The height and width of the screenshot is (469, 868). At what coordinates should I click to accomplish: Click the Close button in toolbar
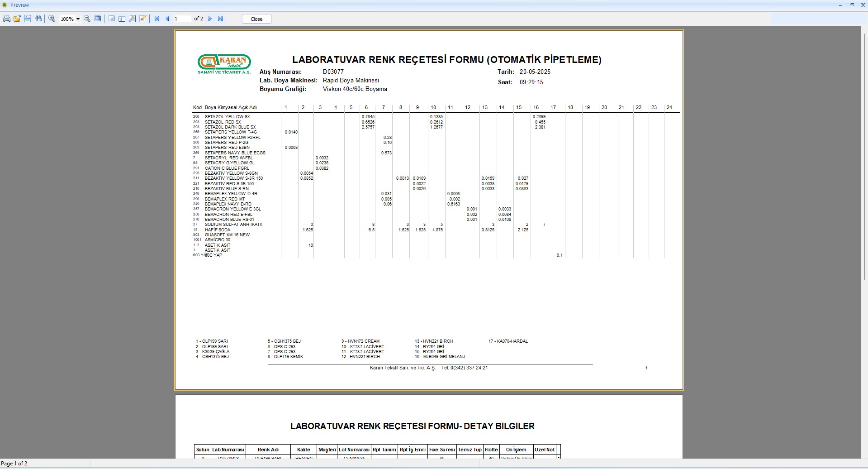[256, 19]
